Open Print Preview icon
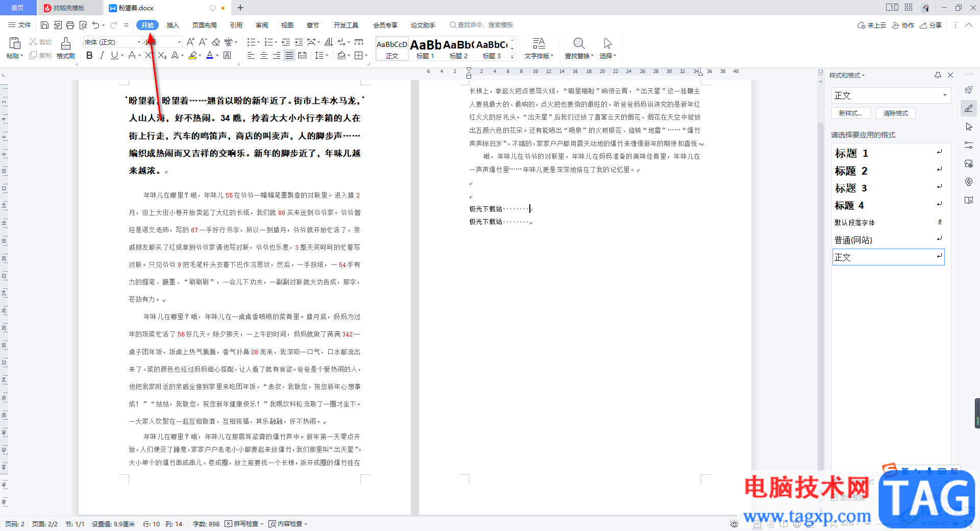The image size is (980, 531). pyautogui.click(x=83, y=25)
